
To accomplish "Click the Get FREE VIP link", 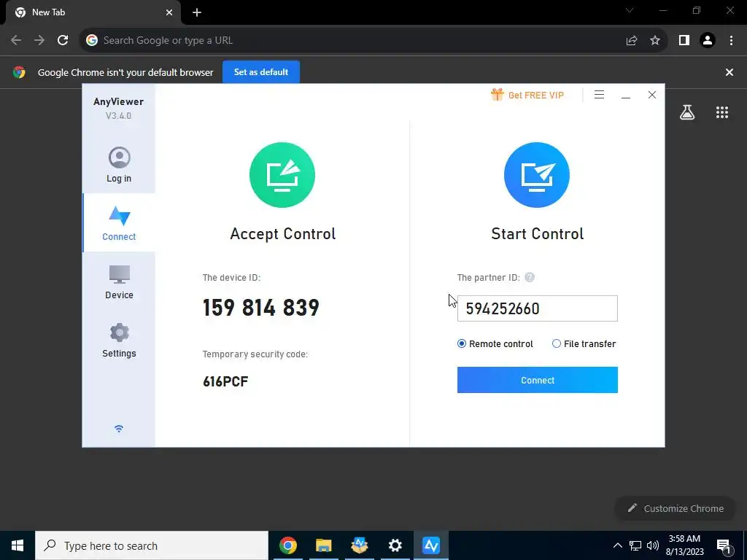I will pyautogui.click(x=536, y=96).
